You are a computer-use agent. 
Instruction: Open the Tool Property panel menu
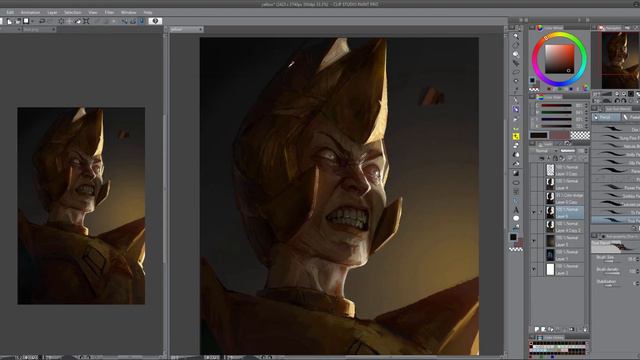(x=594, y=236)
